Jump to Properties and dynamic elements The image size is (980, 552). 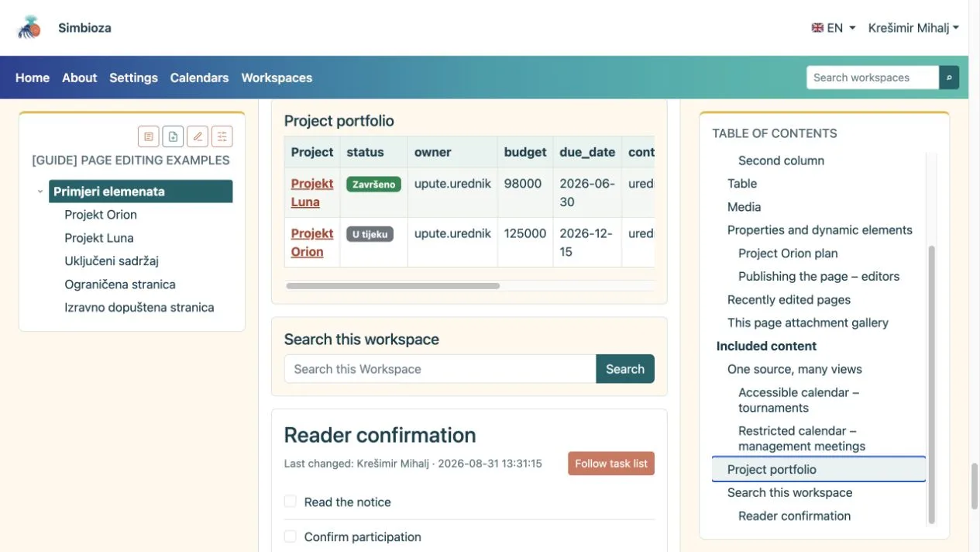click(820, 230)
